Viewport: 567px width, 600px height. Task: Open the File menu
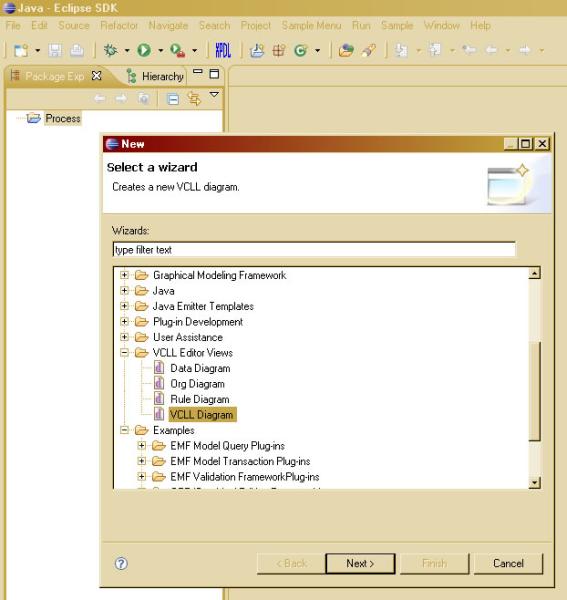pos(13,26)
